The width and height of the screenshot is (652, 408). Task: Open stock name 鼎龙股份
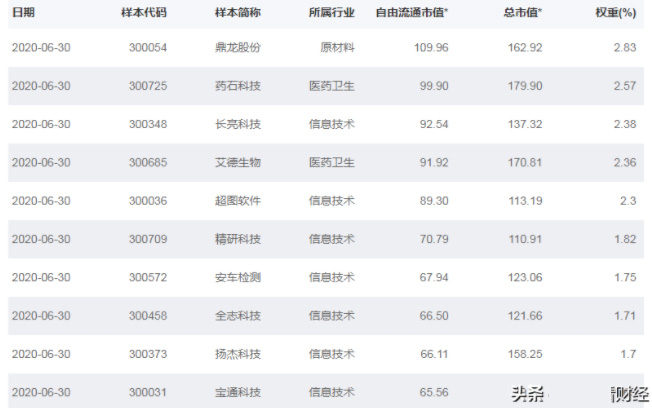(238, 48)
